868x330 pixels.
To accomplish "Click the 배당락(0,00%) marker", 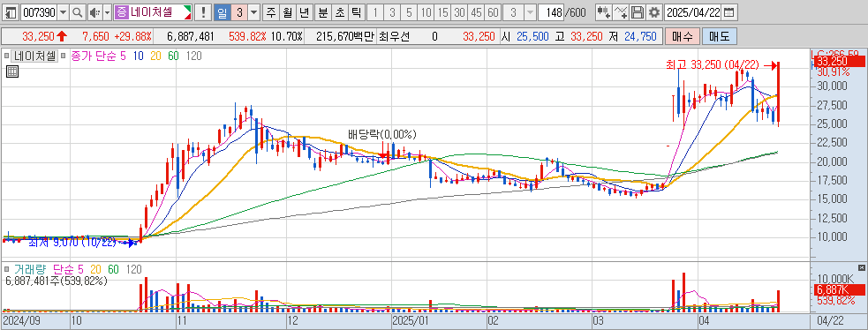I will 382,134.
